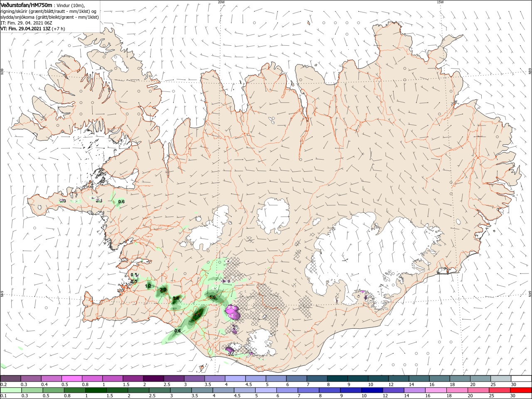Viewport: 532px width, 399px height.
Task: Pick the first snow legend swatch starting at 0.2
Action: (10, 379)
